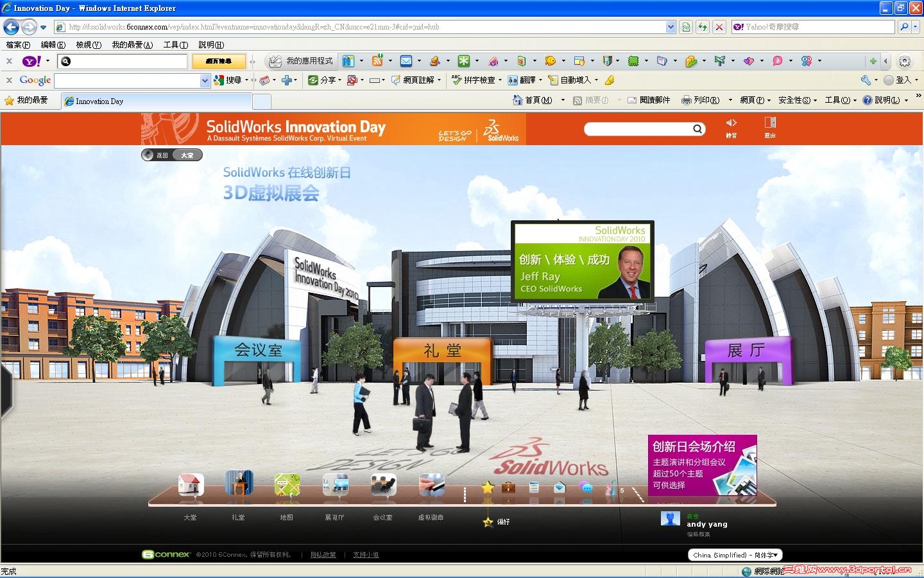Click the exit door icon in orange header
The height and width of the screenshot is (578, 924).
click(770, 123)
